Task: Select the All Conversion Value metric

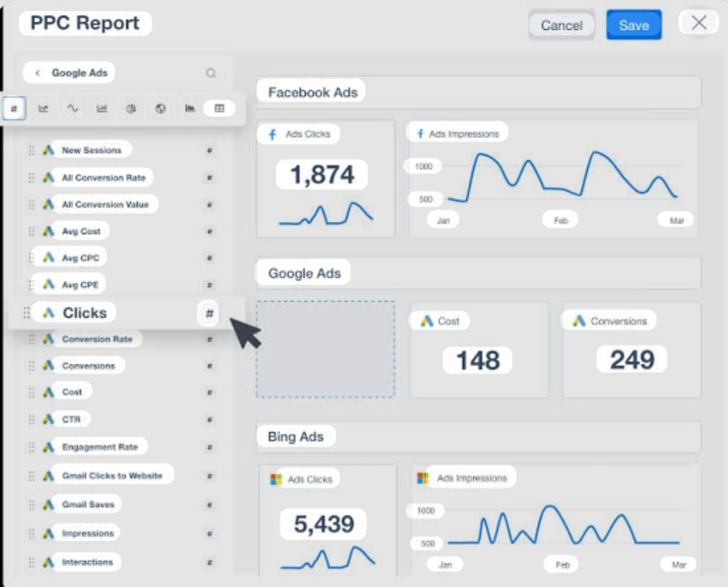Action: pos(106,205)
